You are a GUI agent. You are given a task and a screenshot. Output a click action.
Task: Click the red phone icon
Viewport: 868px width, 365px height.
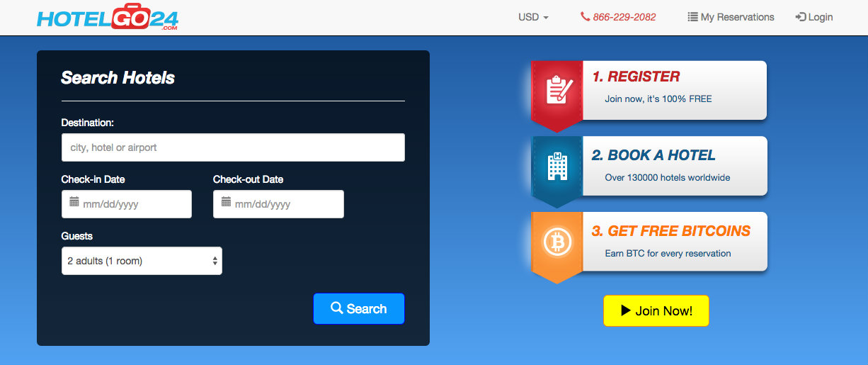[x=585, y=17]
